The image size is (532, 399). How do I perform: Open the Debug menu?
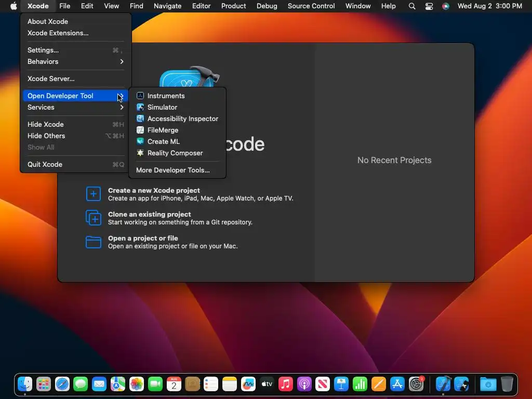(267, 6)
